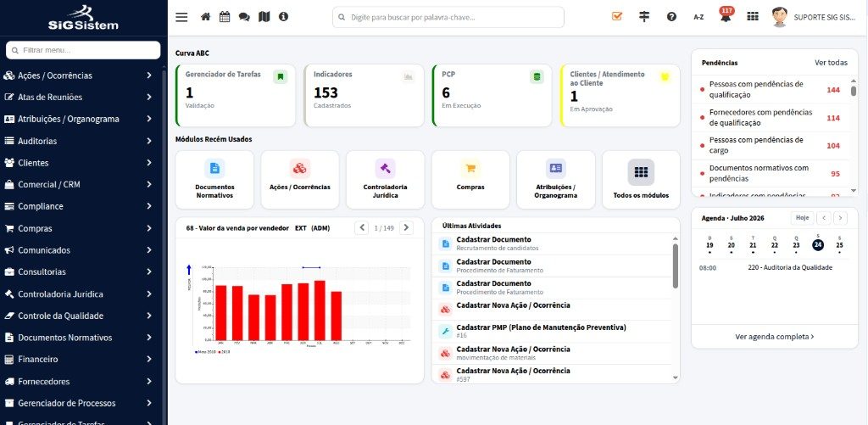Open Controladoria Jurídica recent module card
Screen dimensions: 868x425
point(386,180)
